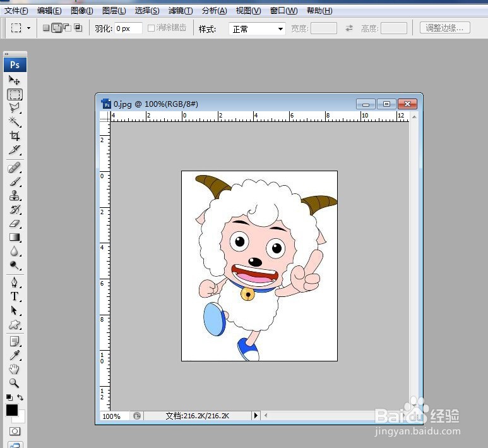Select the Healing Brush tool
This screenshot has width=488, height=448.
(15, 168)
